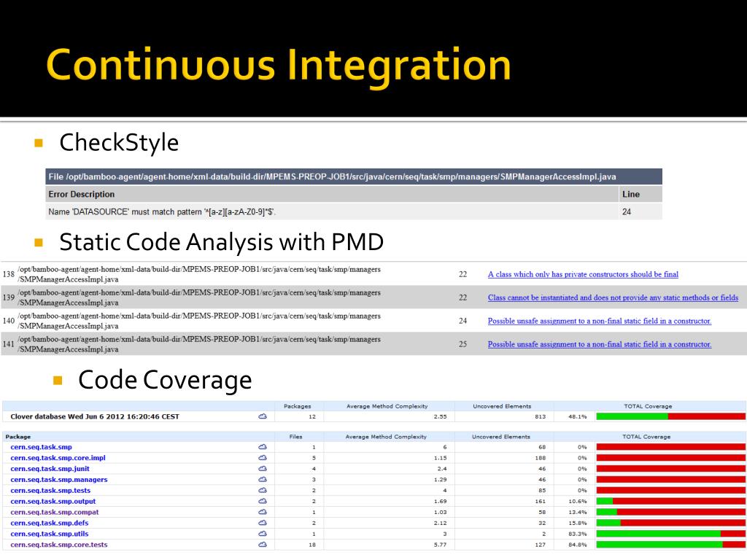Click the cloud icon next to cern.seq.task.smp.output
Image resolution: width=747 pixels, height=560 pixels.
coord(263,502)
